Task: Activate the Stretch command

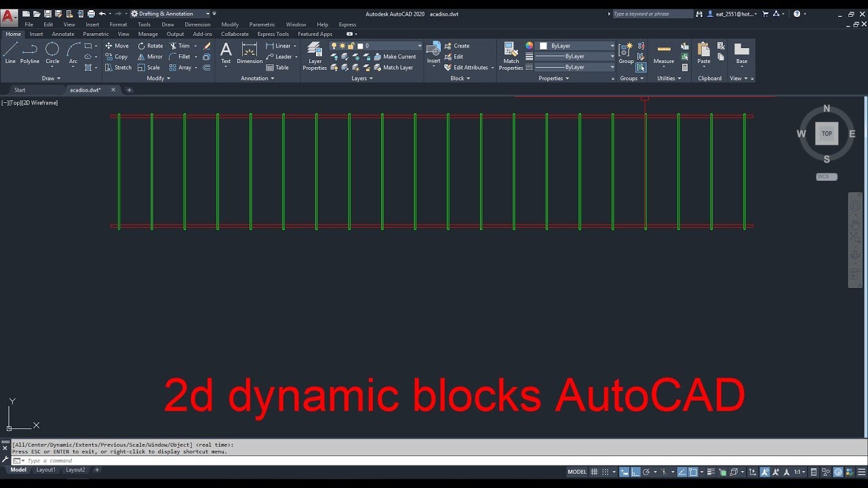Action: [119, 68]
